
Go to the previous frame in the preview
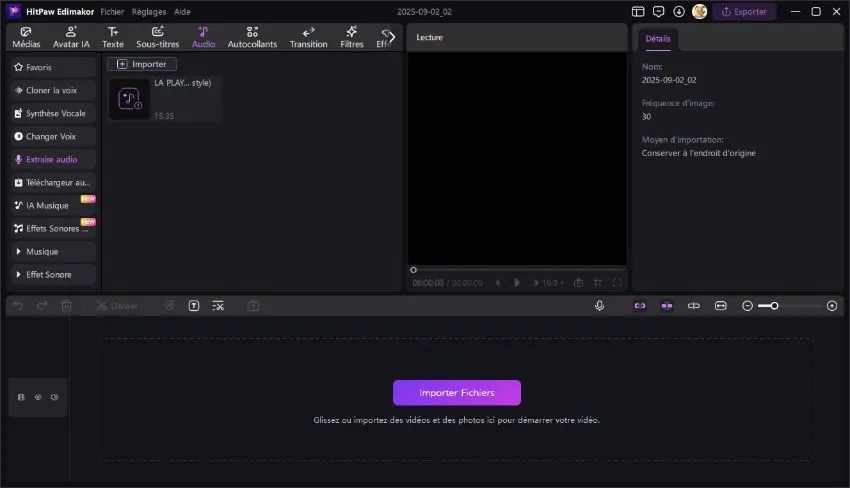[x=498, y=282]
